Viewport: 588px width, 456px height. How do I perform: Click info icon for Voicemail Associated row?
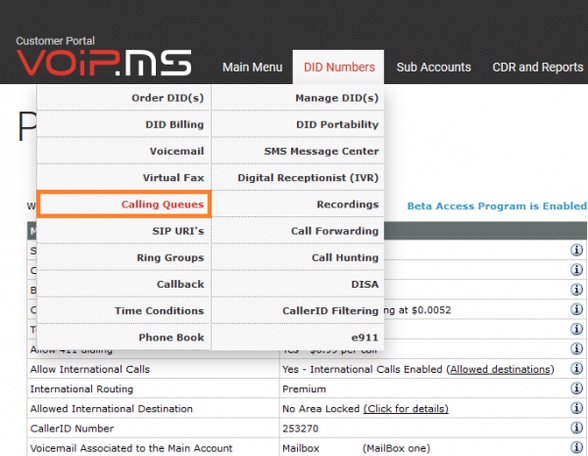click(576, 447)
